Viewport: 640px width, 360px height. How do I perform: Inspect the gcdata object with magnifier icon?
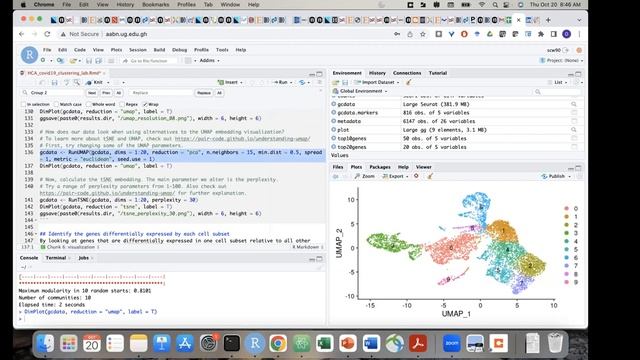573,104
